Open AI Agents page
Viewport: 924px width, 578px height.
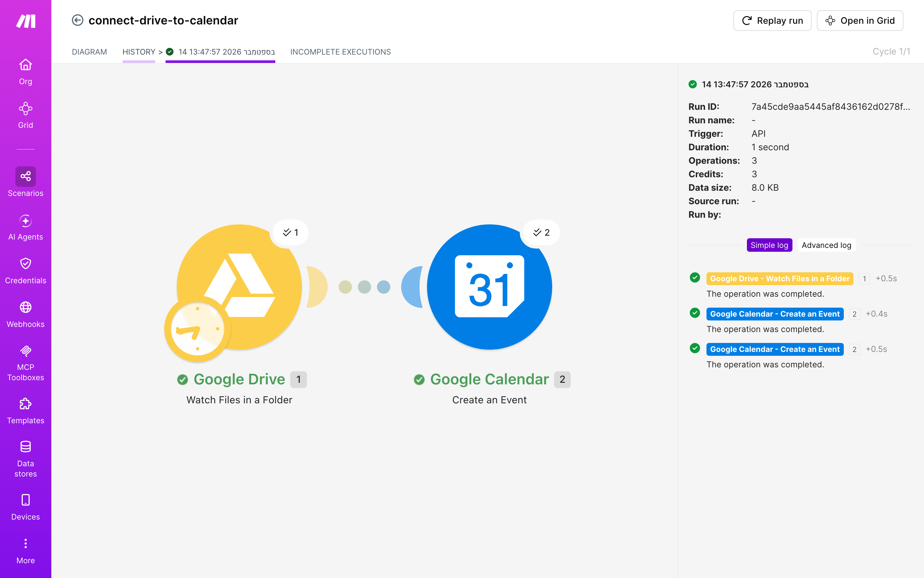26,227
